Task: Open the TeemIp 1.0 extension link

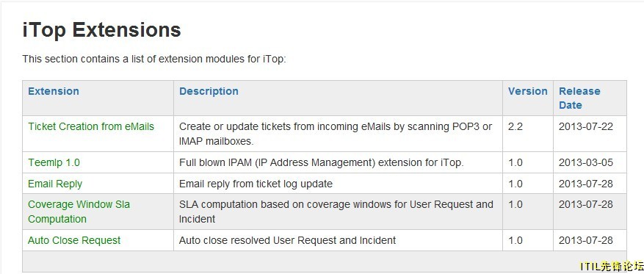Action: tap(54, 162)
